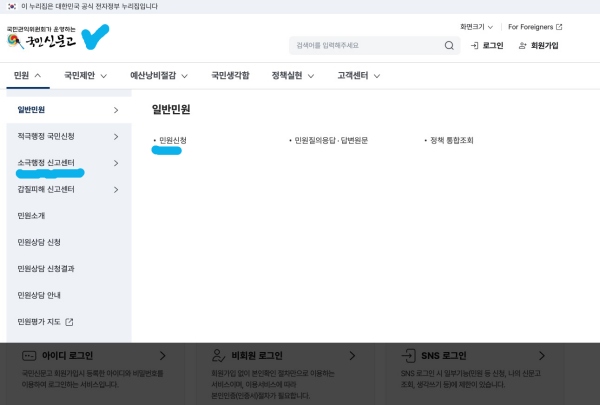Click the Korean flag icon in top banner

click(x=12, y=7)
